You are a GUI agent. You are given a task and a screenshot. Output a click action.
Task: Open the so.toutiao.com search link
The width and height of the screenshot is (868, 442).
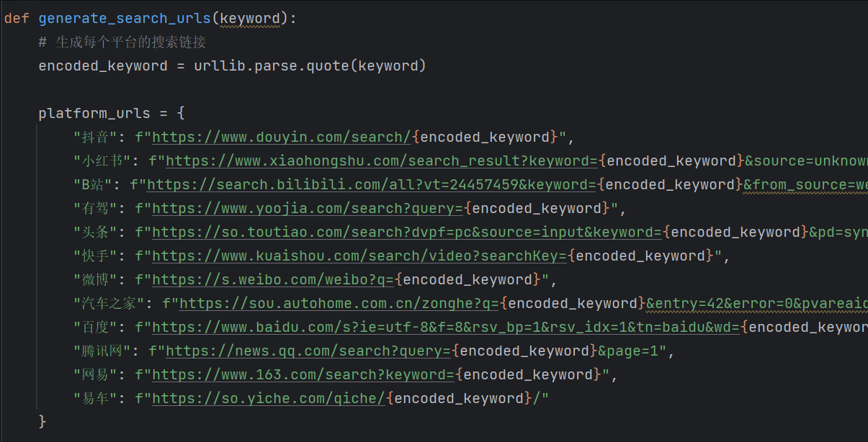(407, 233)
